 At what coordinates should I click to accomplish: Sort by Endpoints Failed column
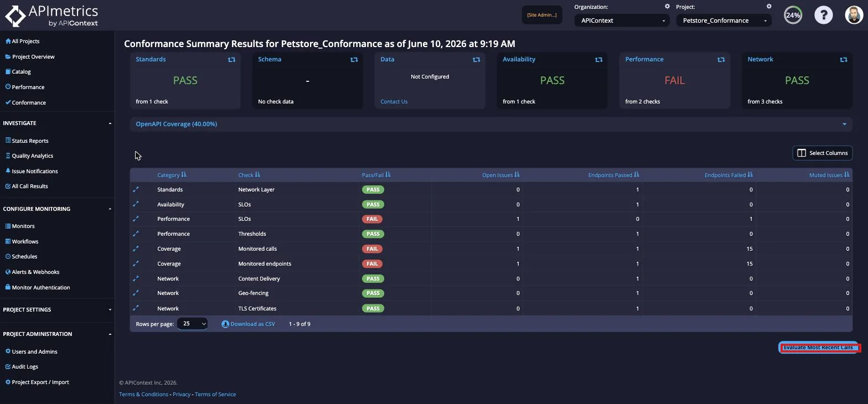click(x=728, y=175)
